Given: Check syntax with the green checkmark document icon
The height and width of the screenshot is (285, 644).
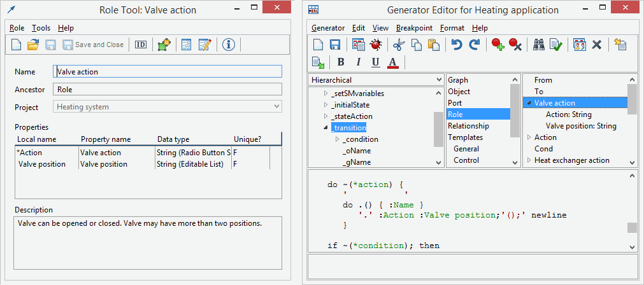Looking at the screenshot, I should click(556, 45).
